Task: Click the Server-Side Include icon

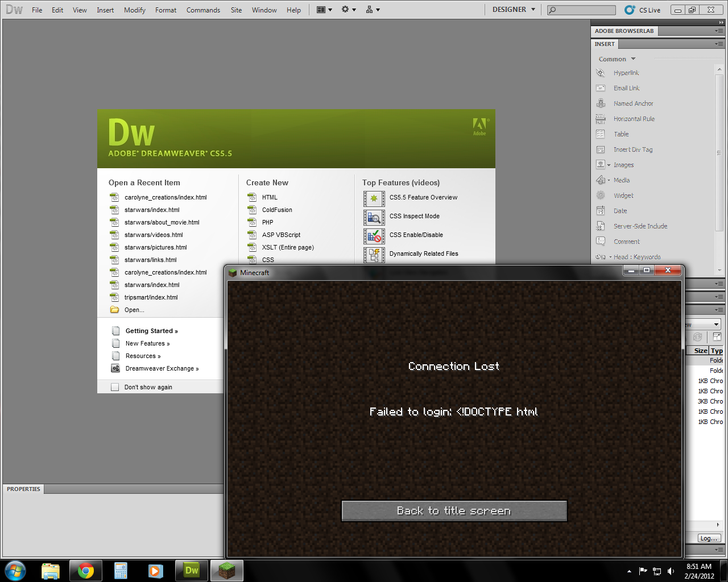Action: pyautogui.click(x=601, y=226)
